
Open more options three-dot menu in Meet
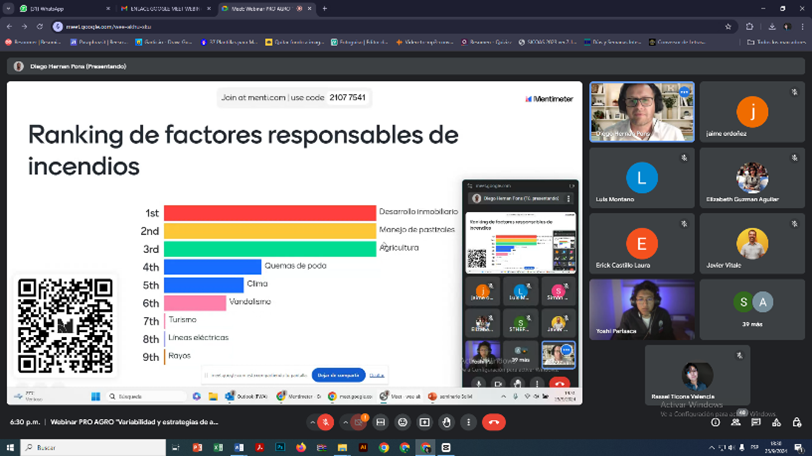[468, 422]
